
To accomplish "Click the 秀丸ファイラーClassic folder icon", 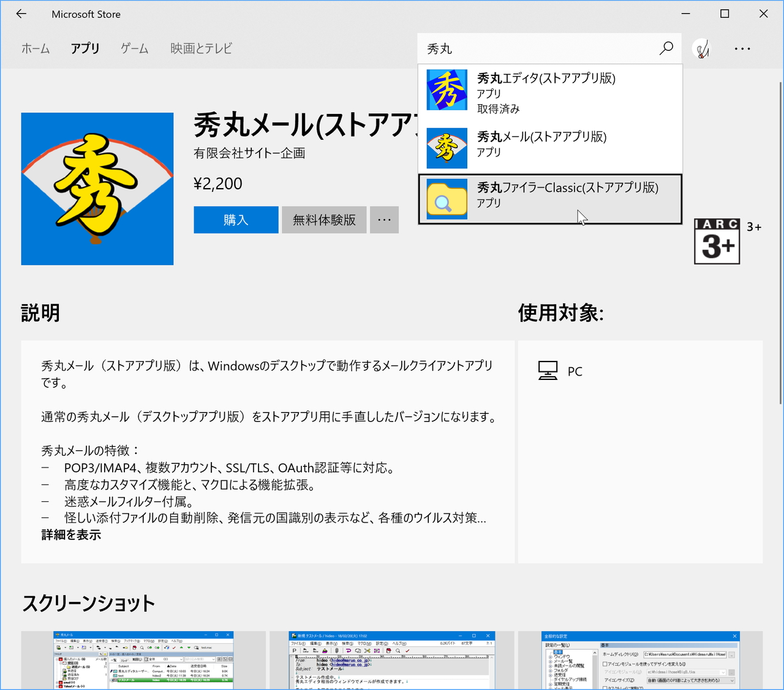I will (447, 199).
